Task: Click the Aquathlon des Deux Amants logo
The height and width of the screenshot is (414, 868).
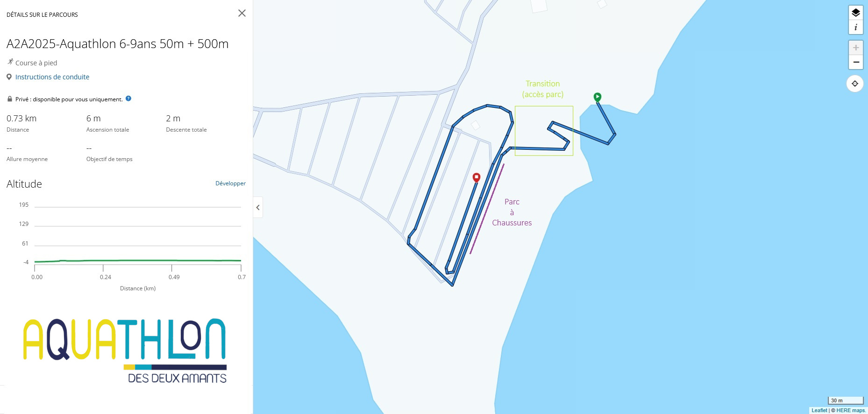Action: (125, 351)
